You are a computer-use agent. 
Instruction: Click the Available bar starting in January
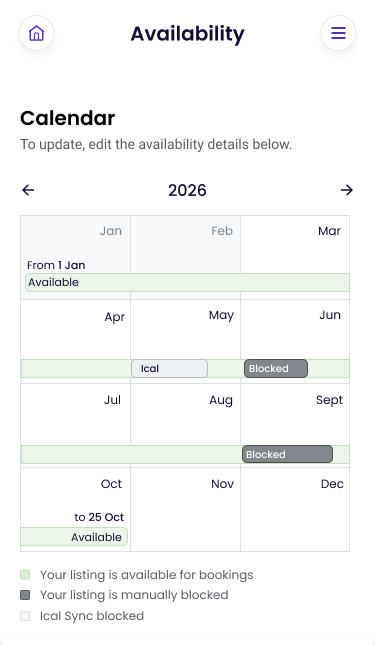tap(188, 283)
